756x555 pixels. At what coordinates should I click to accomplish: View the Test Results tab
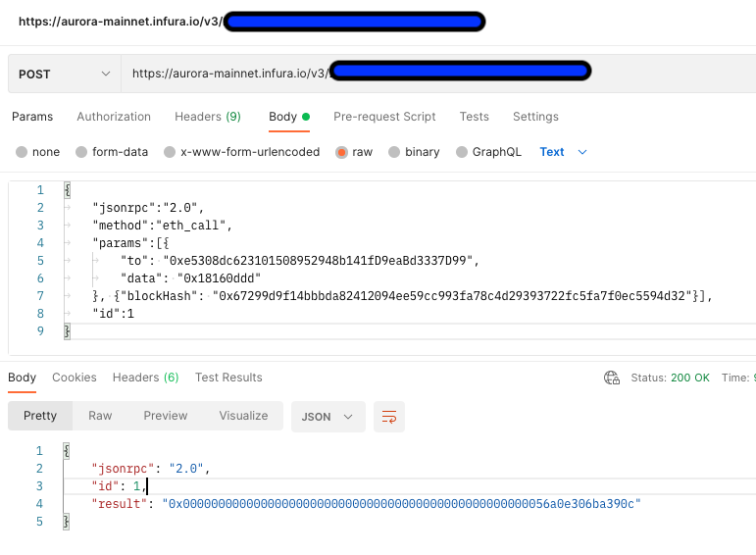click(228, 378)
